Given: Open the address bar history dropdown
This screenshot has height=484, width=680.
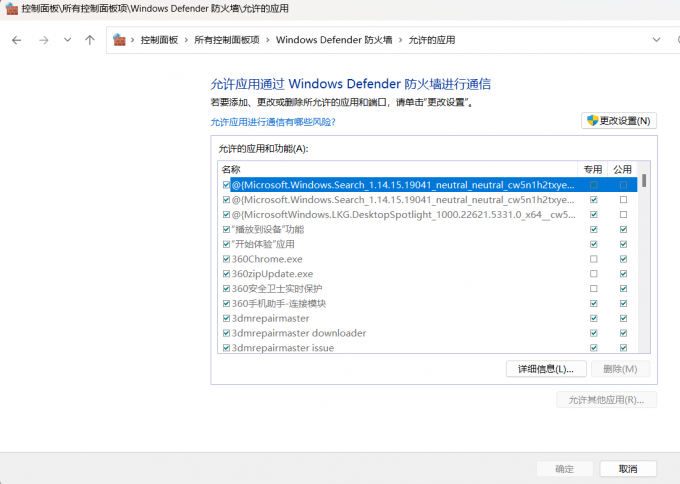Looking at the screenshot, I should click(656, 40).
